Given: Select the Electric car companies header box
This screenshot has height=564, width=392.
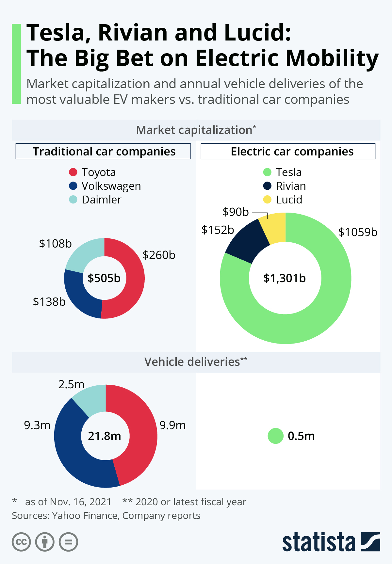Looking at the screenshot, I should click(x=288, y=152).
